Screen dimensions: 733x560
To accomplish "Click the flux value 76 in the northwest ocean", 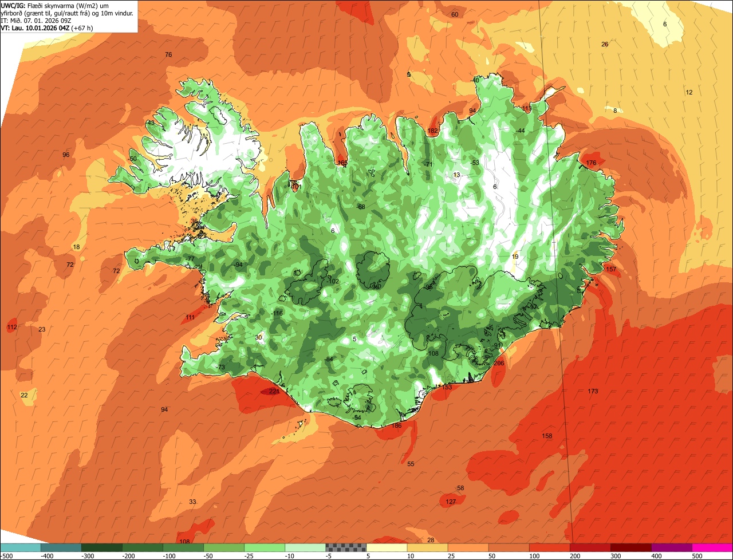I will [168, 55].
